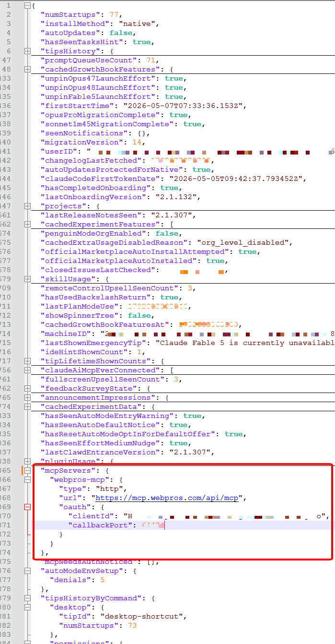This screenshot has width=335, height=644.
Task: Place cursor on the "callbackPort" key
Action: pyautogui.click(x=100, y=525)
